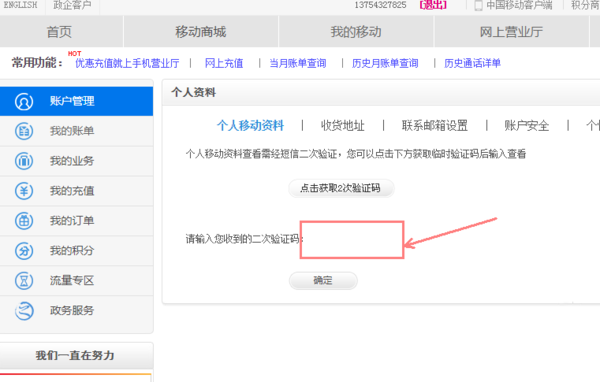Click the 退出 logout link
This screenshot has width=600, height=382.
tap(433, 5)
